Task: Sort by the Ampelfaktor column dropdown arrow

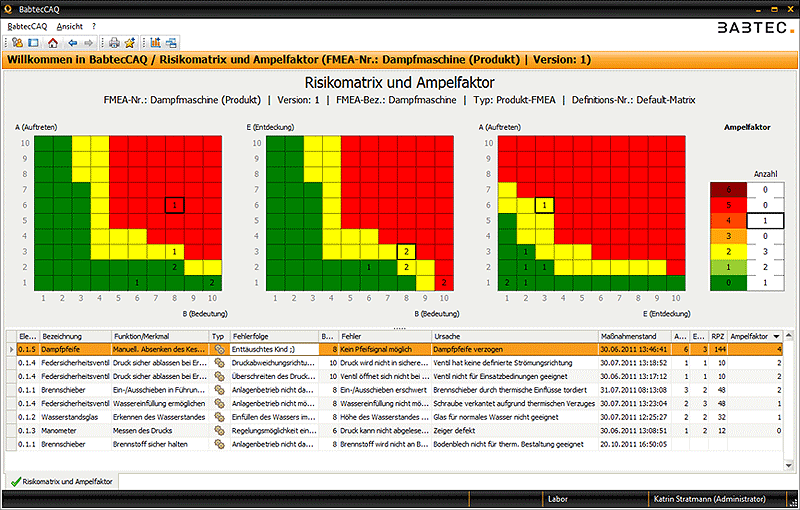Action: pos(777,337)
